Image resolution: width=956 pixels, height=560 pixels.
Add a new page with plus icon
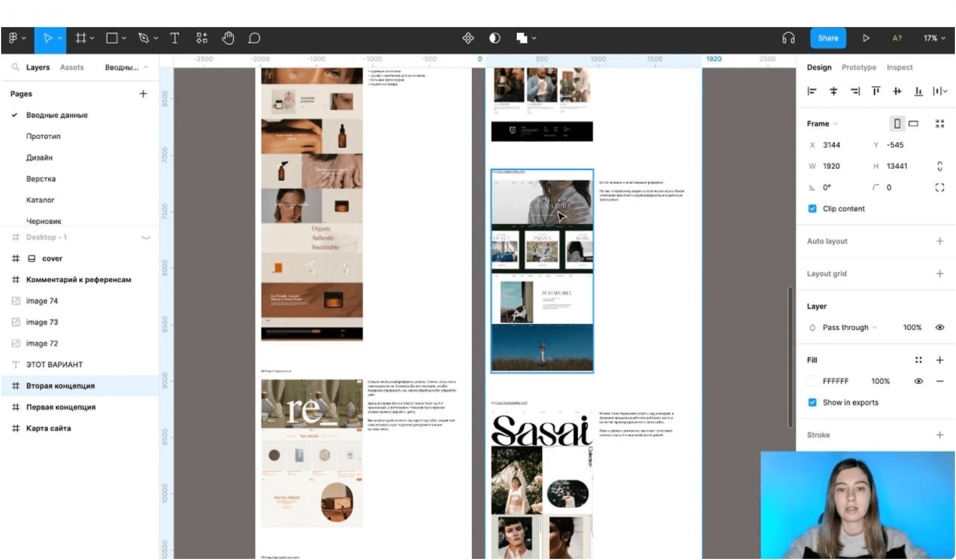(143, 94)
